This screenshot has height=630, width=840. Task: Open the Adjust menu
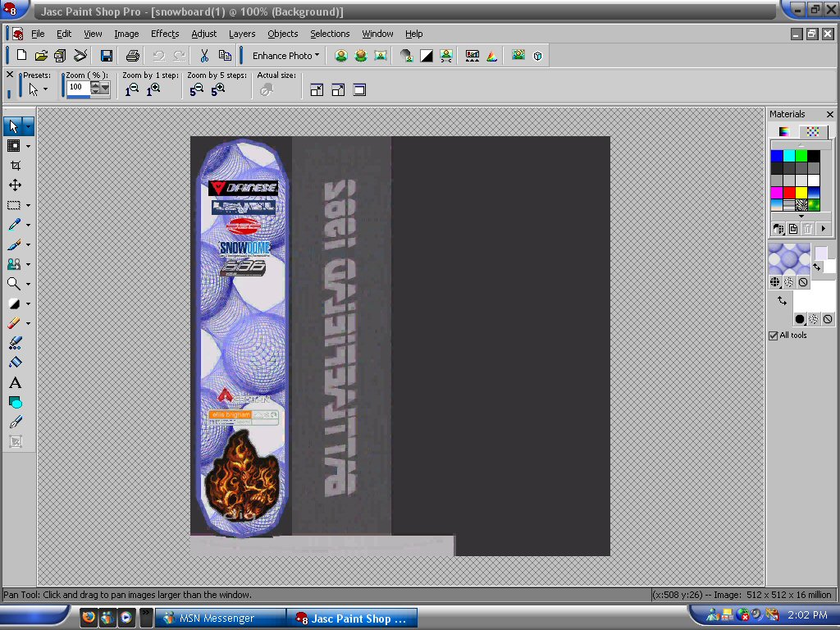(203, 34)
